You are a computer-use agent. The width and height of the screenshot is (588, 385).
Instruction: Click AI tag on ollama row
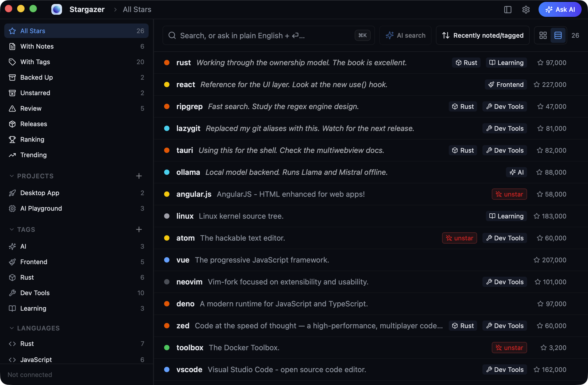(x=516, y=172)
